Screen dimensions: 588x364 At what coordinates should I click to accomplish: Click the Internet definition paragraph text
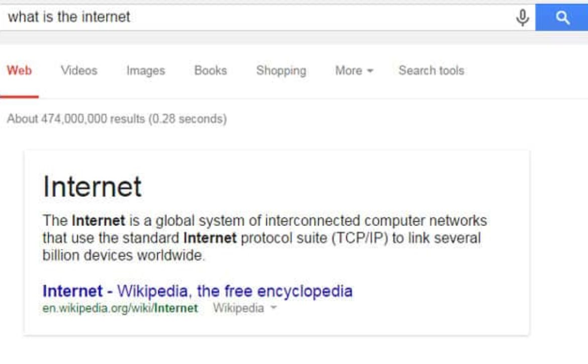[265, 238]
